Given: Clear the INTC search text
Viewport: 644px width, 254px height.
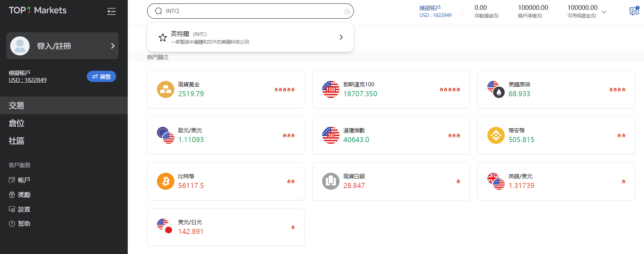Looking at the screenshot, I should [x=347, y=12].
